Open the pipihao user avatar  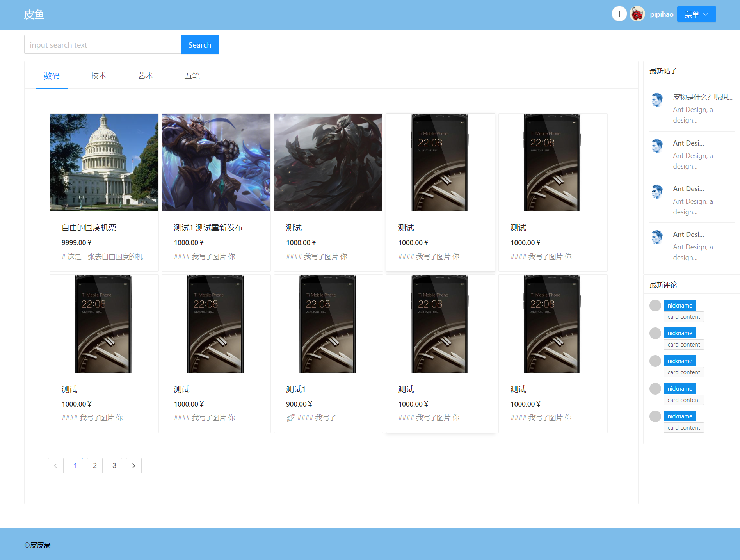pos(637,14)
